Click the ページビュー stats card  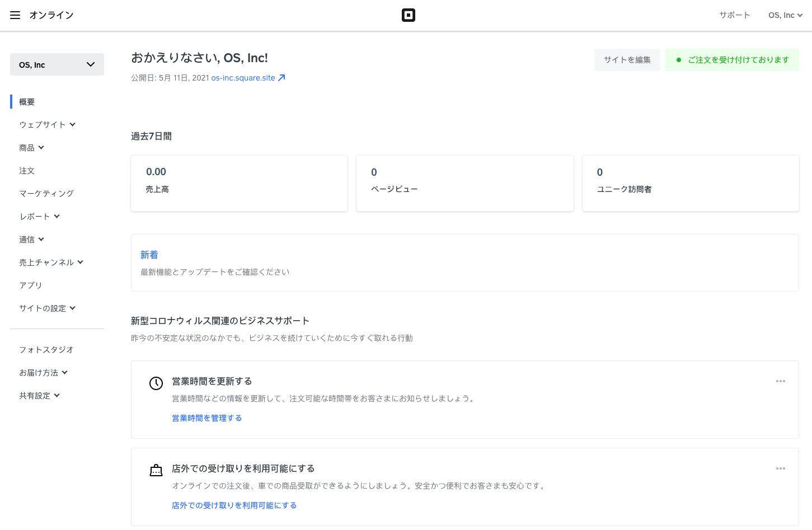[x=465, y=184]
